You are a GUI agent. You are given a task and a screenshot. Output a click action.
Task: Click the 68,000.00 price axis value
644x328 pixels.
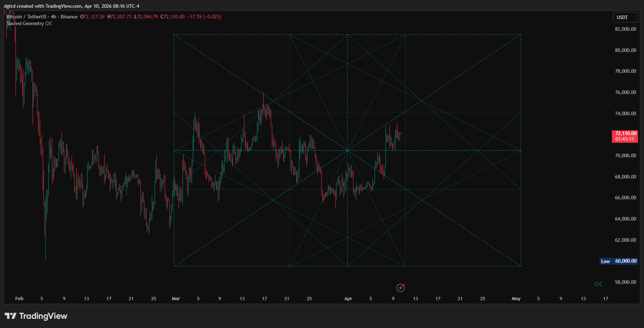[625, 177]
